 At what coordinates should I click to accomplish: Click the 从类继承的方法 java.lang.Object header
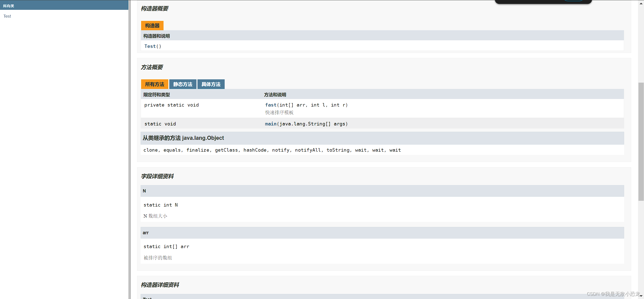click(x=382, y=138)
